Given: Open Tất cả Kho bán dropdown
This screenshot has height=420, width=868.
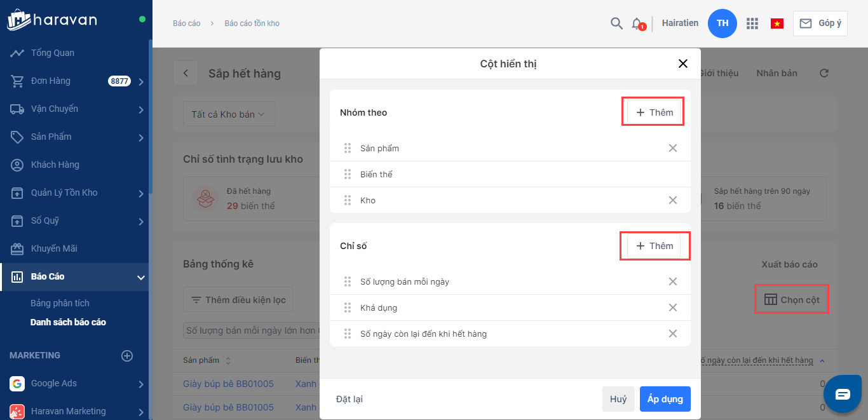Looking at the screenshot, I should click(x=229, y=114).
